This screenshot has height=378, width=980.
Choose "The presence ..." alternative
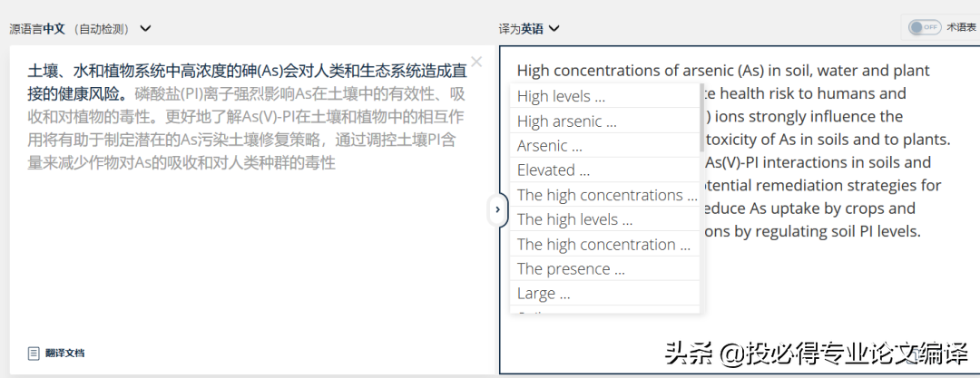(571, 268)
